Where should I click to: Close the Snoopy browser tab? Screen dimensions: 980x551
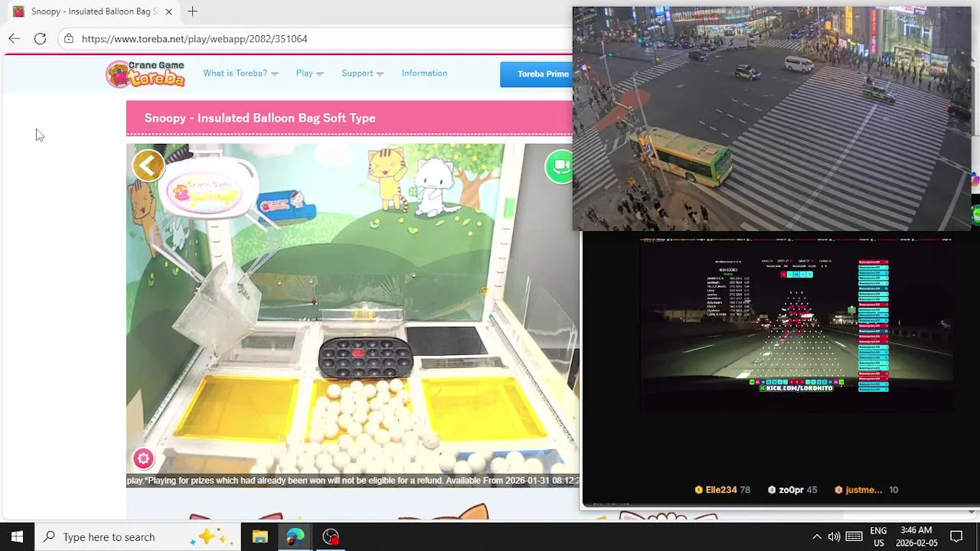tap(168, 11)
